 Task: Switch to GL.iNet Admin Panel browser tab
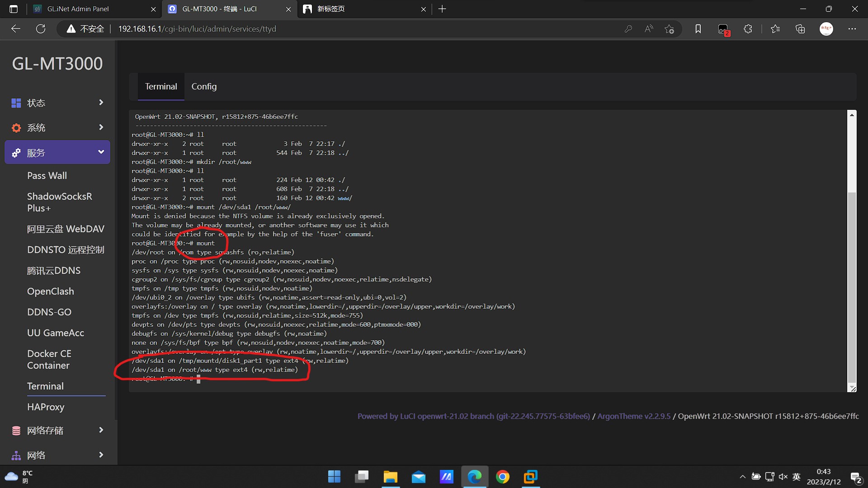[x=78, y=9]
